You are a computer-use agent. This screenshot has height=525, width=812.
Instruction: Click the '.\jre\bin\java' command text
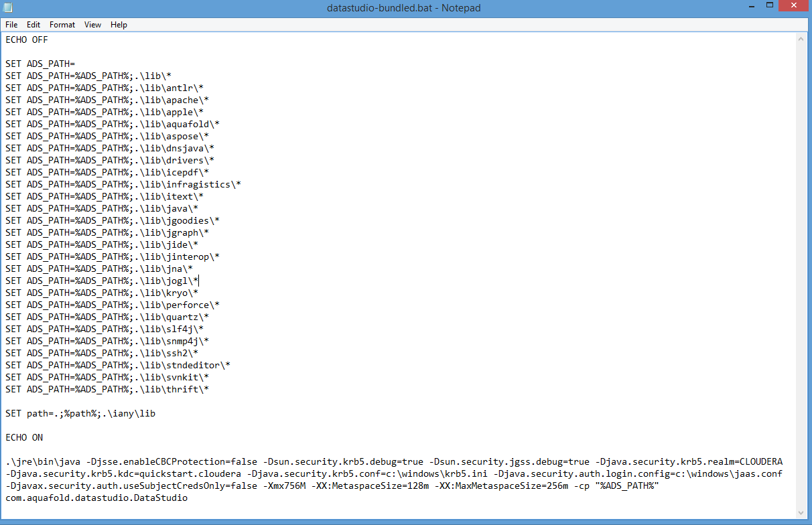click(x=43, y=461)
